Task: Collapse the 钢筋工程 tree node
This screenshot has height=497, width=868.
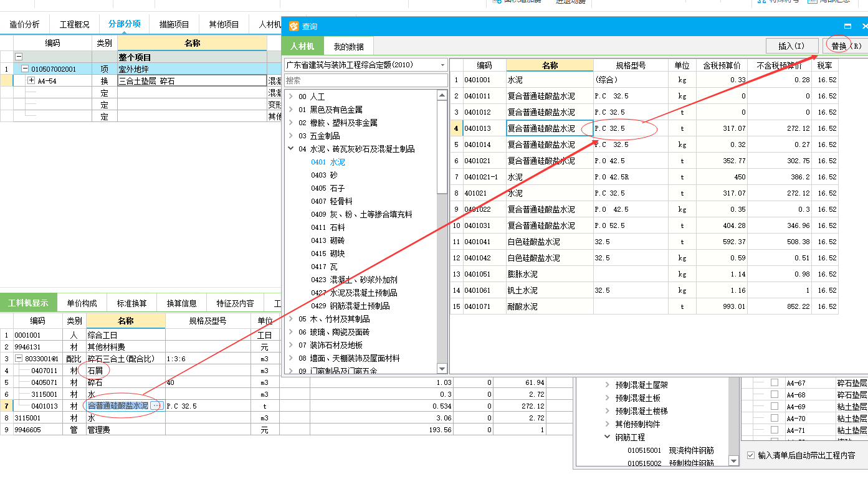Action: point(608,437)
